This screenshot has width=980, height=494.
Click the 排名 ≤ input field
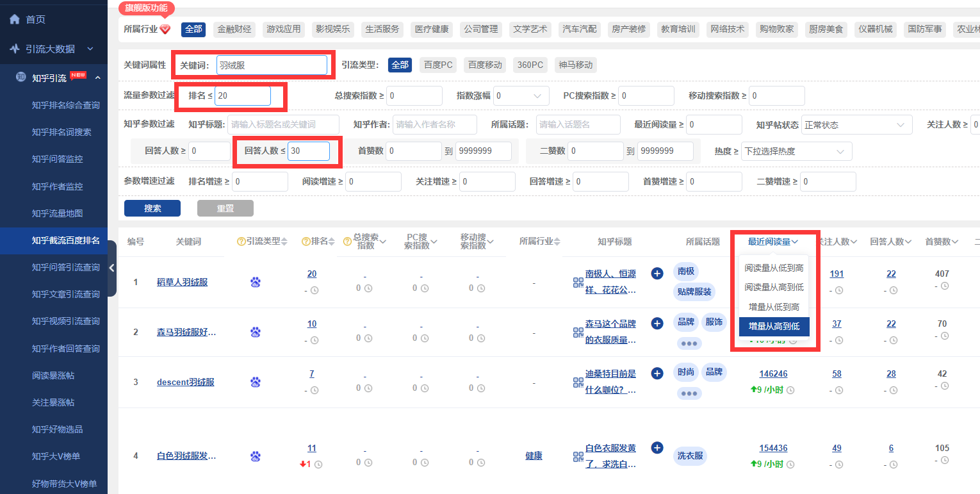(243, 95)
